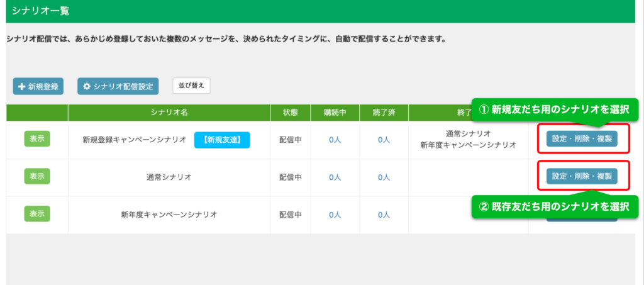Click 読了済 0人 link for 通常シナリオ

point(384,177)
